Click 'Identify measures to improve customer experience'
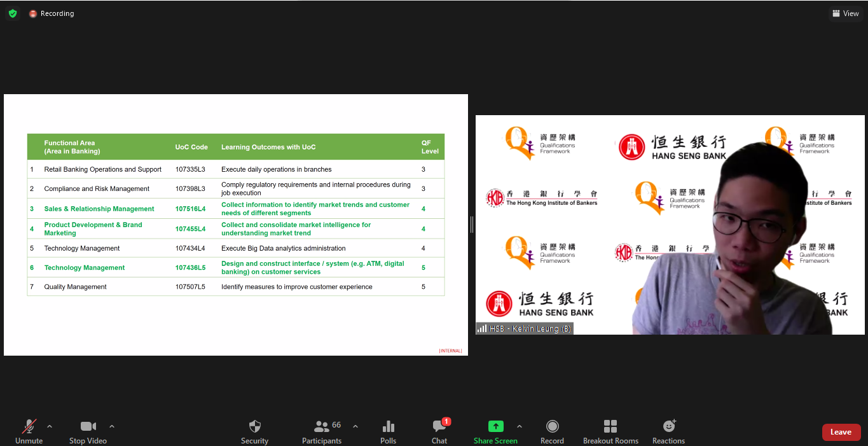The image size is (868, 446). [x=297, y=287]
